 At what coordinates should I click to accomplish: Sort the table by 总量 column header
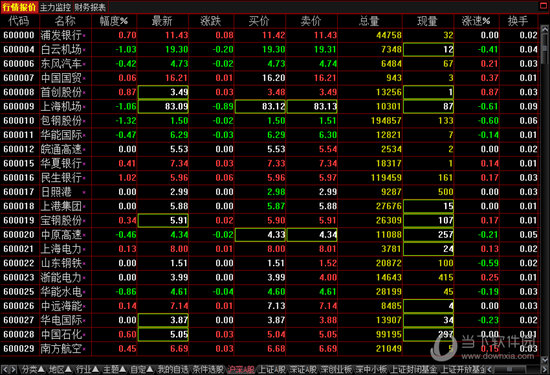tap(370, 21)
